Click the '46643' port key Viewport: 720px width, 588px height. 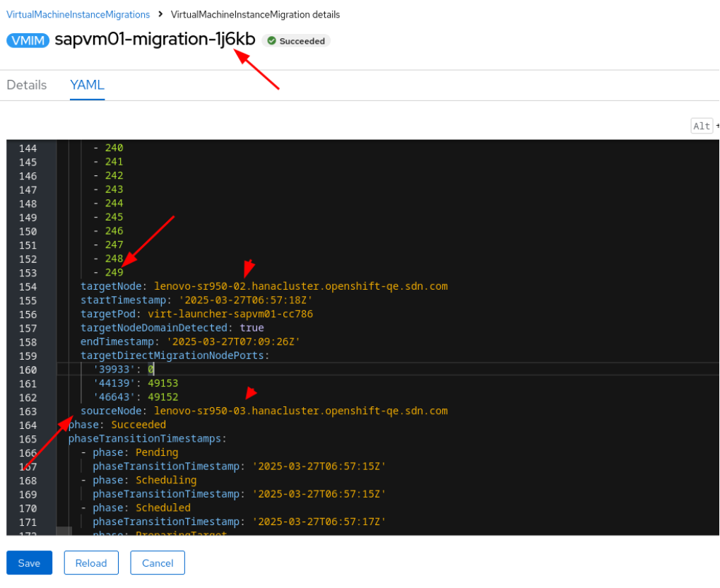114,397
